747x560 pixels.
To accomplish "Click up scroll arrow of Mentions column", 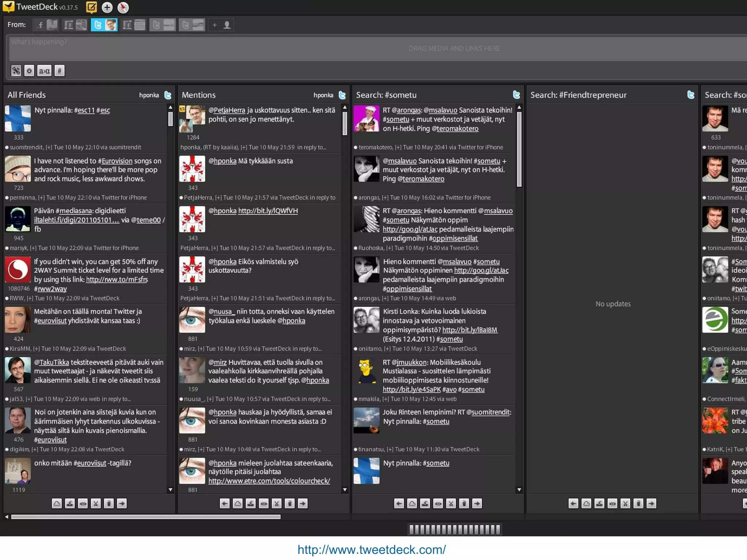I will coord(345,107).
